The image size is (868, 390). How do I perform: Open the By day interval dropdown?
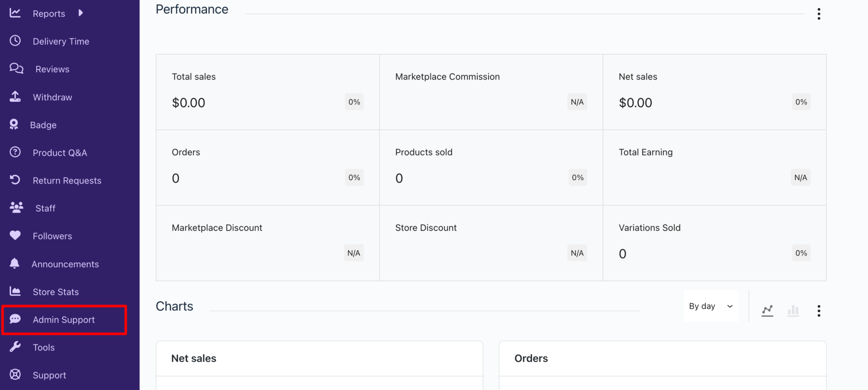click(x=710, y=306)
